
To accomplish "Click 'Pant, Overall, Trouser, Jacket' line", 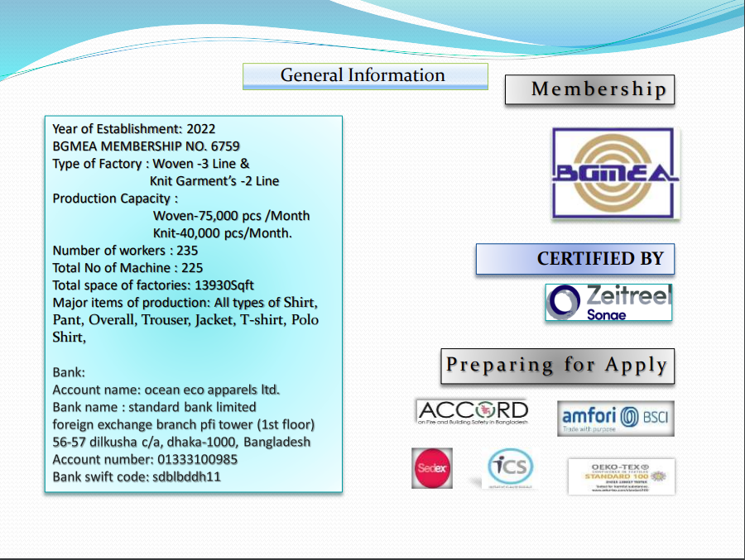I will (185, 320).
